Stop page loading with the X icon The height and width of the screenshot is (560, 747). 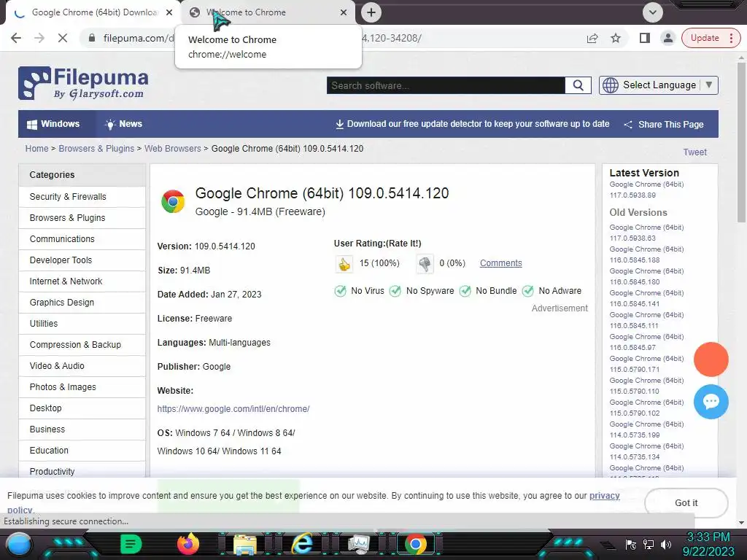tap(63, 38)
